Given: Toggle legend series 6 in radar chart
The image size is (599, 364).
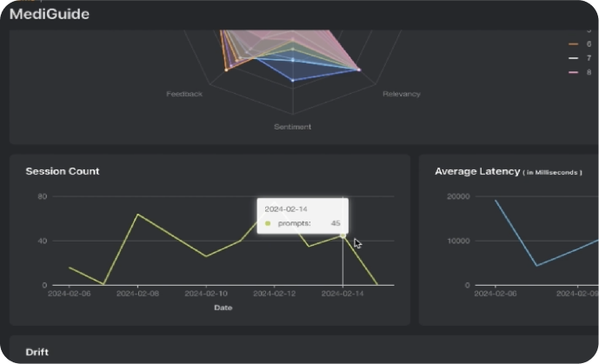Looking at the screenshot, I should (580, 44).
